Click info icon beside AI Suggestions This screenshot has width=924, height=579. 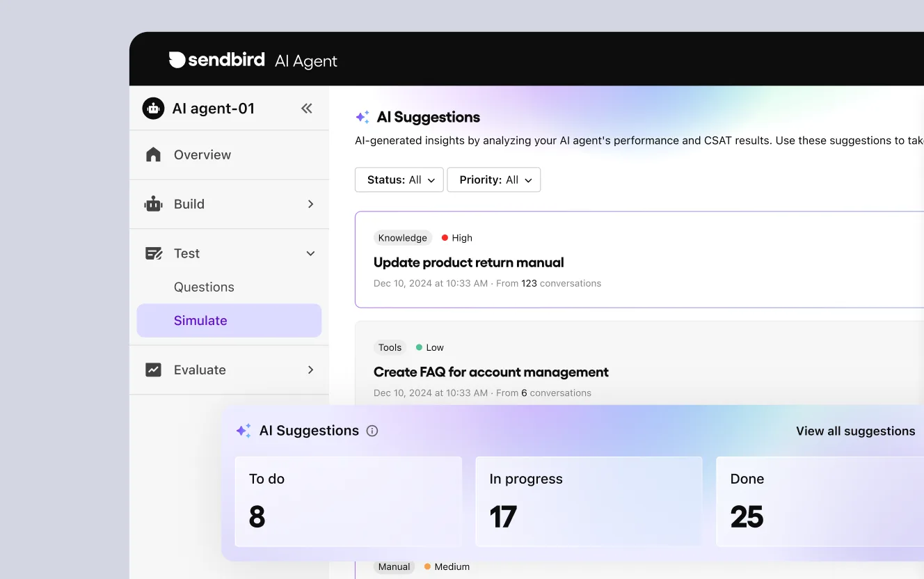pos(372,431)
